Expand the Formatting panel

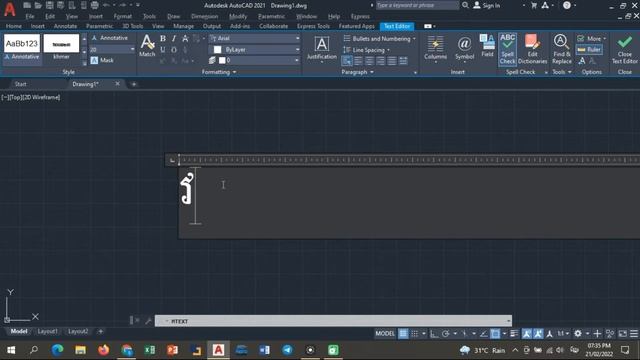coord(219,72)
